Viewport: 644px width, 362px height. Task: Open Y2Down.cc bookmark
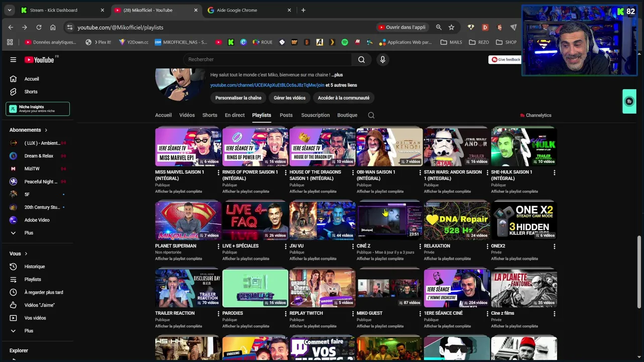click(x=133, y=42)
